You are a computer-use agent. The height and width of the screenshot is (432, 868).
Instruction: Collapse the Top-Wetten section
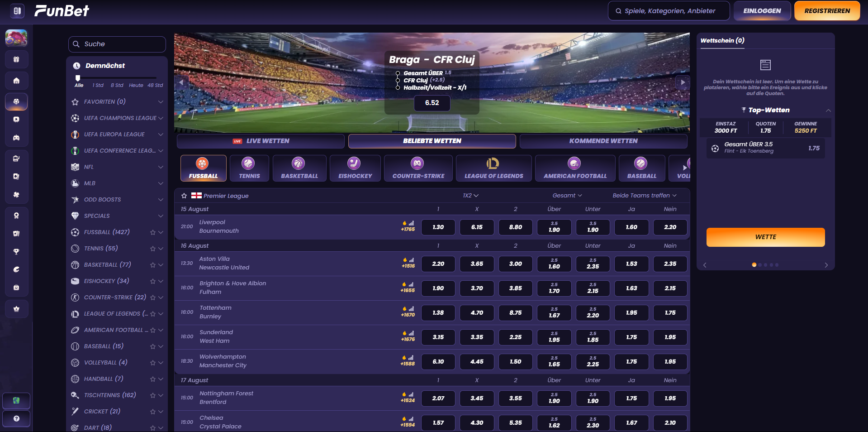click(x=829, y=110)
